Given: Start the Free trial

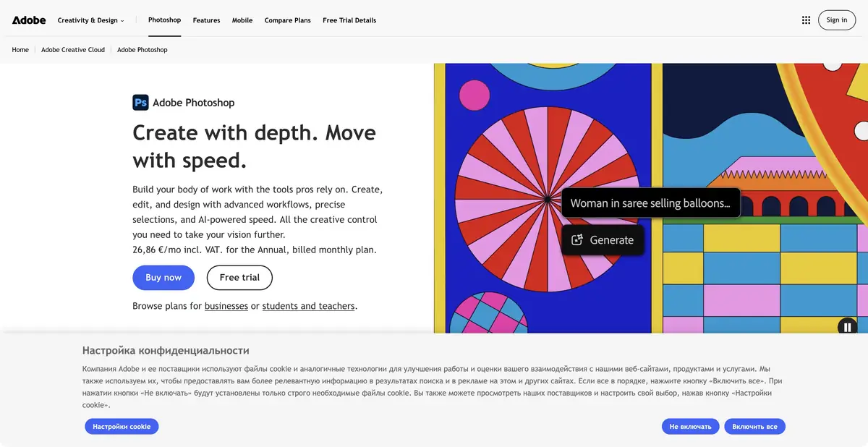Looking at the screenshot, I should 239,278.
